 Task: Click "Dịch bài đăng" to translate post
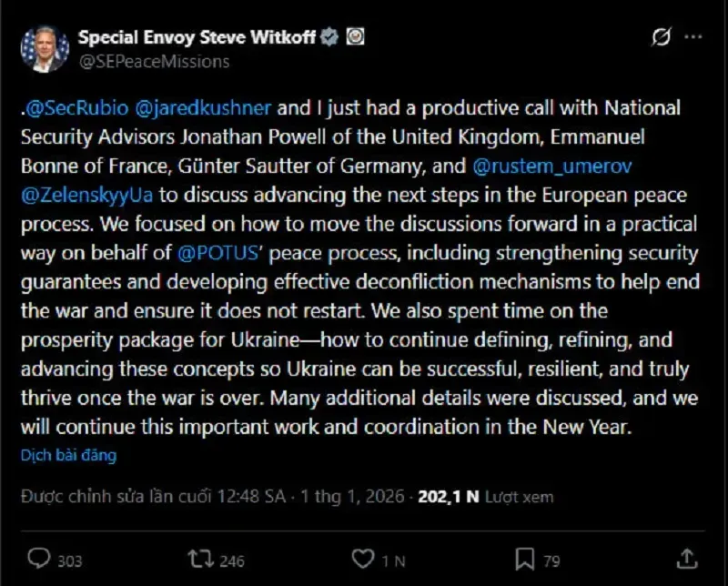68,455
